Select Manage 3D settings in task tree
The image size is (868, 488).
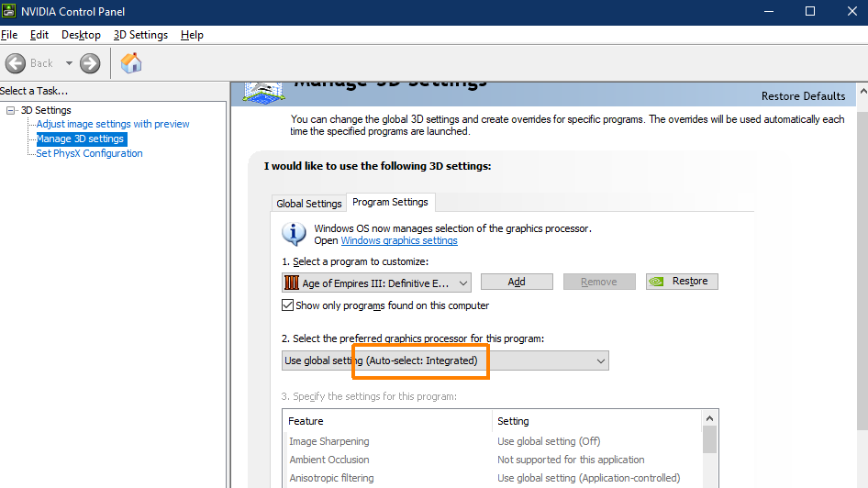click(81, 139)
